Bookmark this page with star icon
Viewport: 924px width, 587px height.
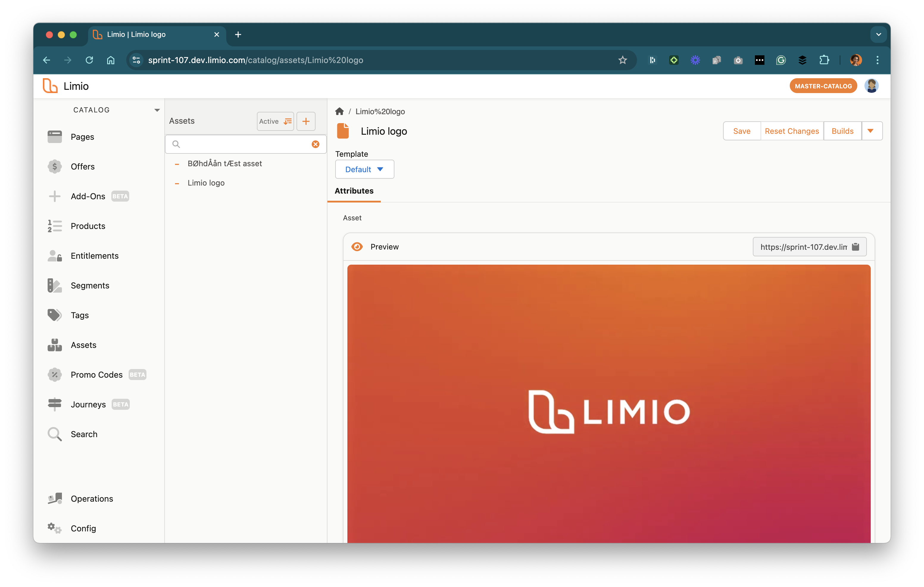pyautogui.click(x=622, y=60)
